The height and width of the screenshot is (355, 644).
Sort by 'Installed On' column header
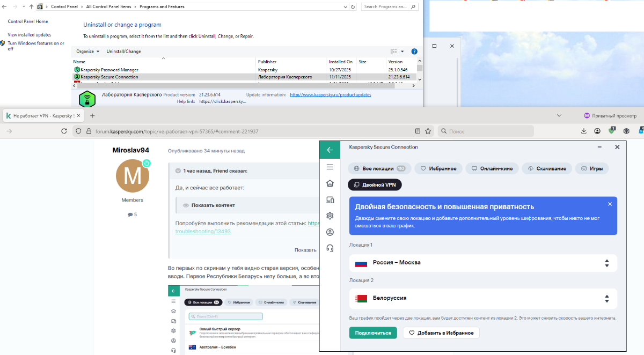pos(341,62)
